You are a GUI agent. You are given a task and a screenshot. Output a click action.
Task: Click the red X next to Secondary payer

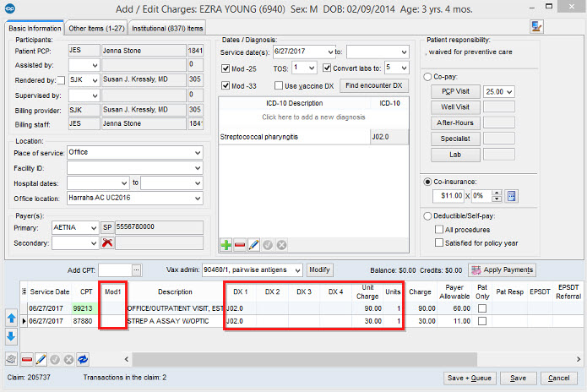107,243
